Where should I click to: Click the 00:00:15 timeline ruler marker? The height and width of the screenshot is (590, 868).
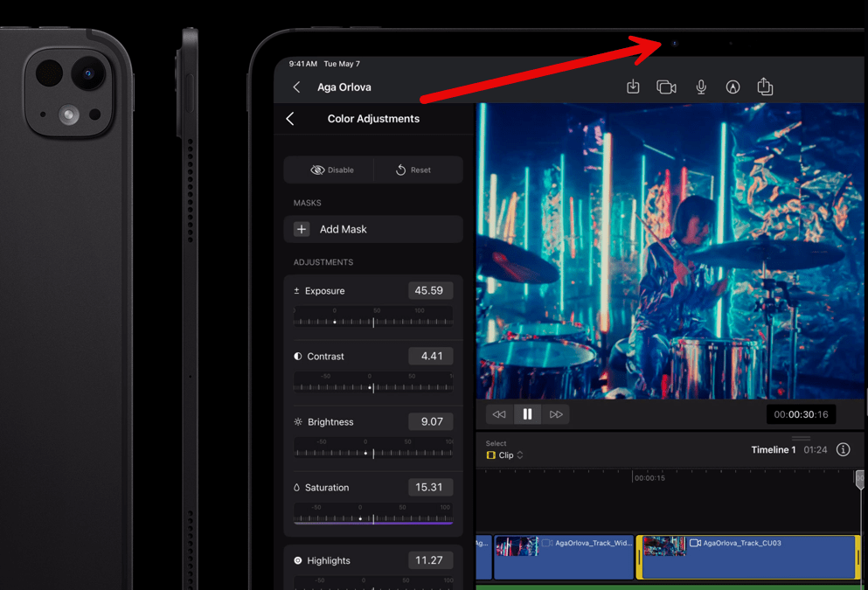click(x=649, y=478)
